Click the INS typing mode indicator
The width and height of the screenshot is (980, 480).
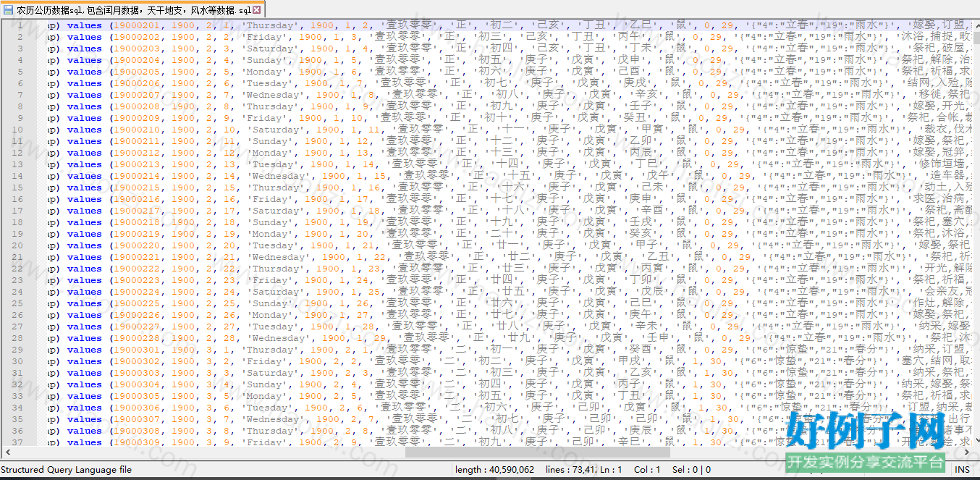click(x=961, y=470)
